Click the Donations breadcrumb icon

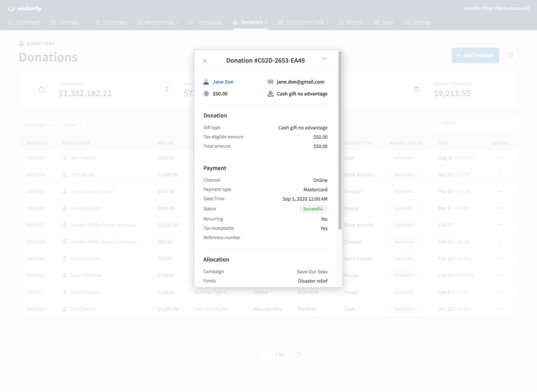pos(21,44)
